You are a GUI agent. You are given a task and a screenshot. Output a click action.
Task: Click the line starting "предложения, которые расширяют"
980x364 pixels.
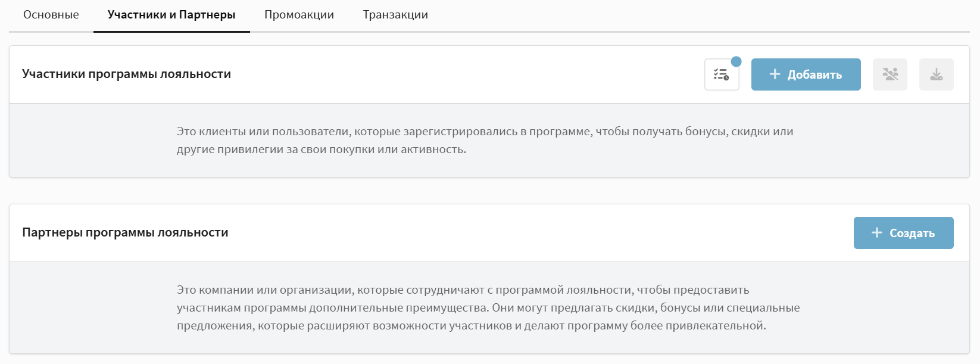[x=471, y=326]
